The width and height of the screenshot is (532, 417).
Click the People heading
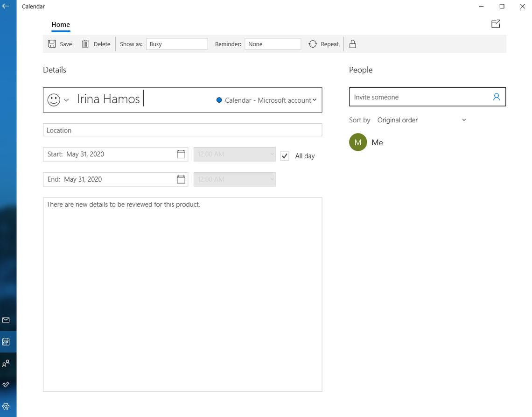pos(361,70)
